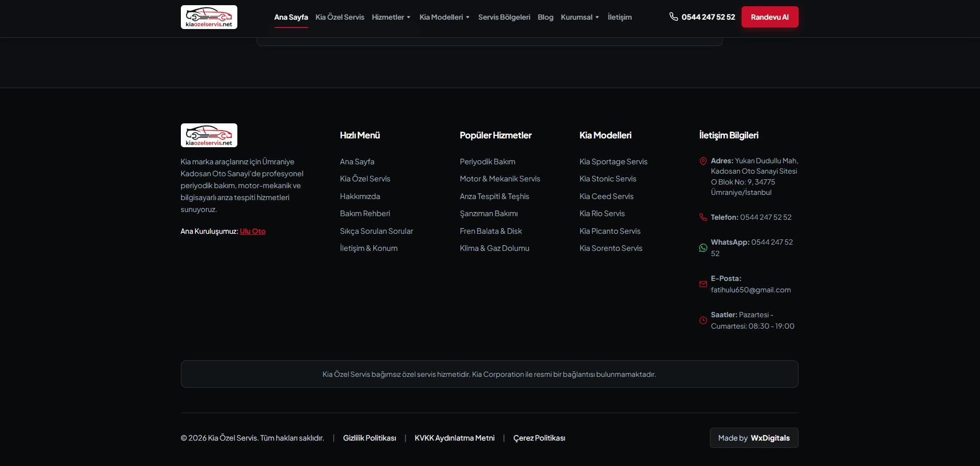
Task: Open Made by WxDigitals badge
Action: point(754,438)
